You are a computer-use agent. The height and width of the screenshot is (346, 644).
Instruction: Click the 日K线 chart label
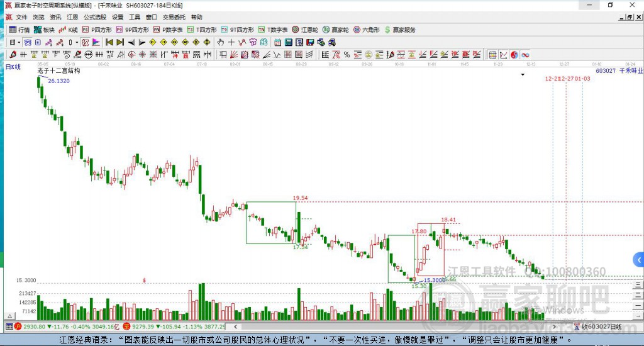pos(13,67)
